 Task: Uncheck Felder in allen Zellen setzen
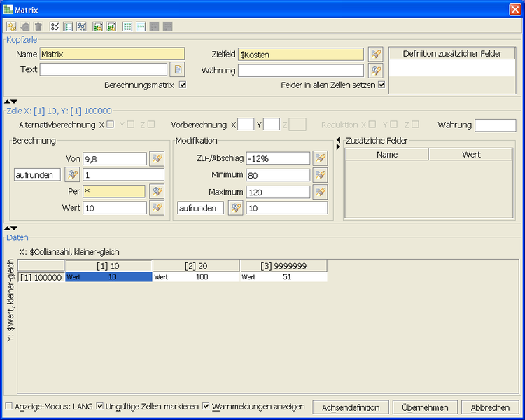[381, 85]
